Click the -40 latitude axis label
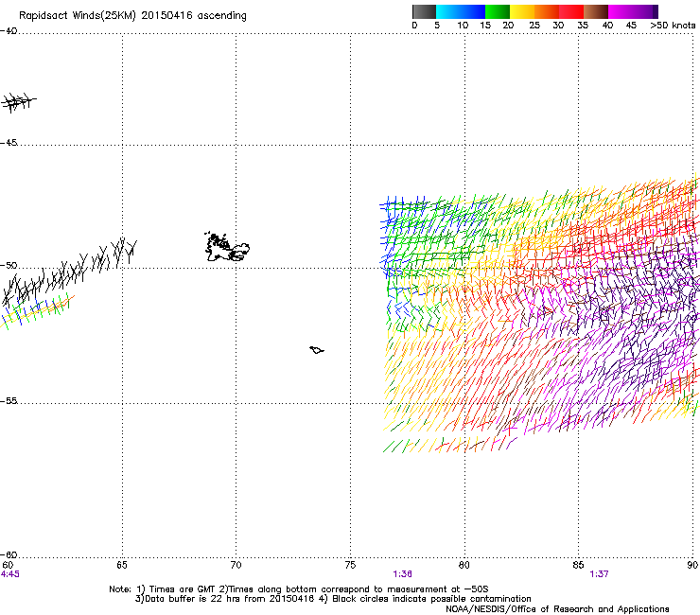 coord(9,31)
